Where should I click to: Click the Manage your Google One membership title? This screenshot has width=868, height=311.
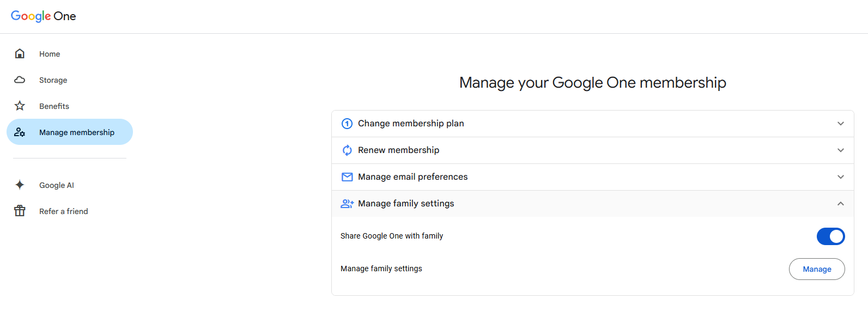tap(593, 83)
